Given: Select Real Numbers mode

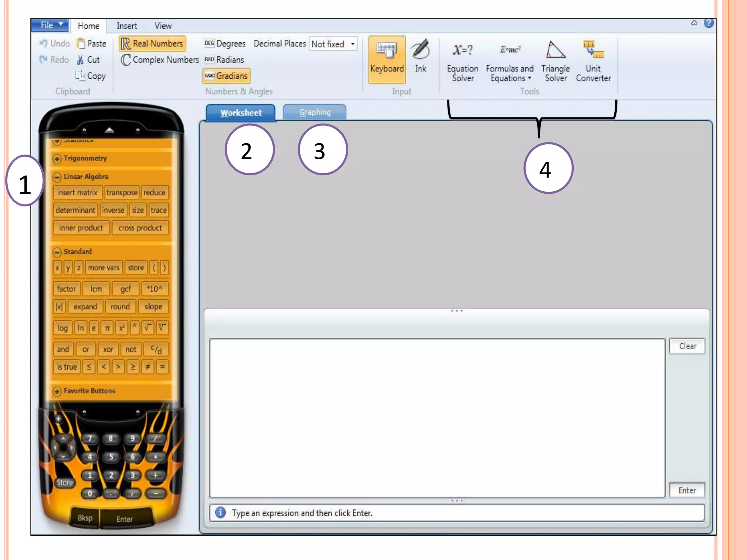Looking at the screenshot, I should click(x=152, y=44).
